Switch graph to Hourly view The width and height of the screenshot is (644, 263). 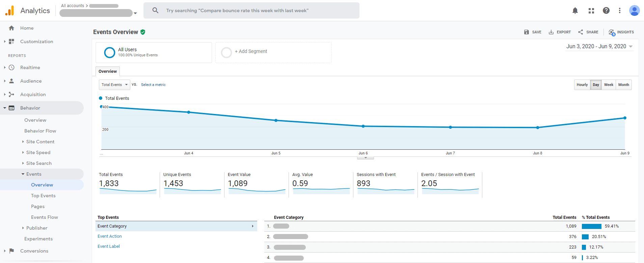click(x=582, y=85)
